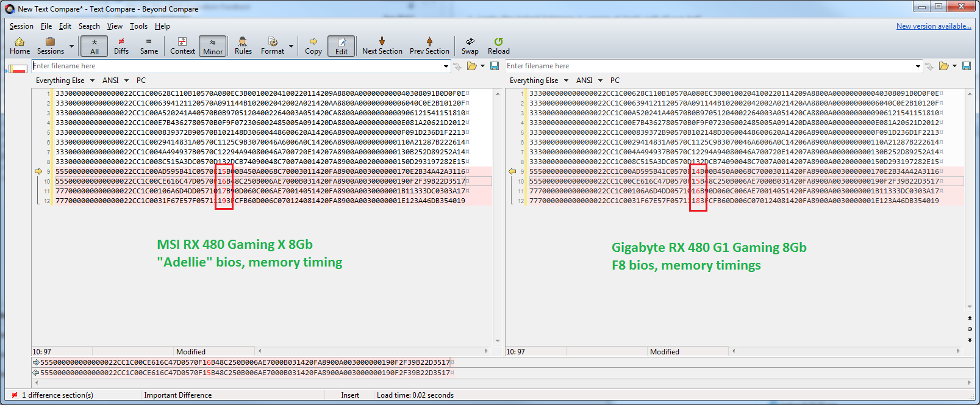Open the Sessions list
The width and height of the screenshot is (980, 405).
(x=51, y=46)
